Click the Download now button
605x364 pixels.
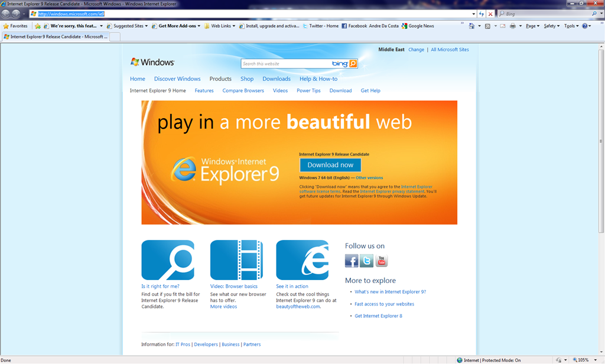pos(330,165)
